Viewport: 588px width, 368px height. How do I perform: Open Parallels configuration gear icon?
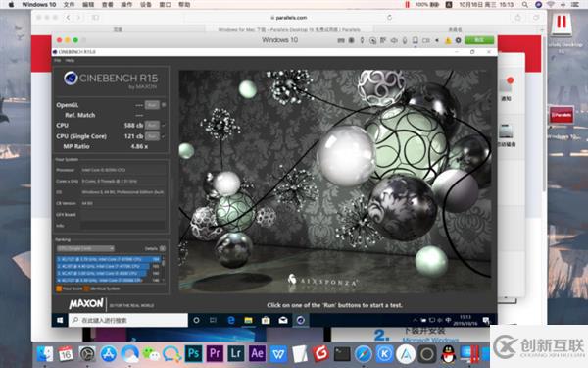click(458, 40)
